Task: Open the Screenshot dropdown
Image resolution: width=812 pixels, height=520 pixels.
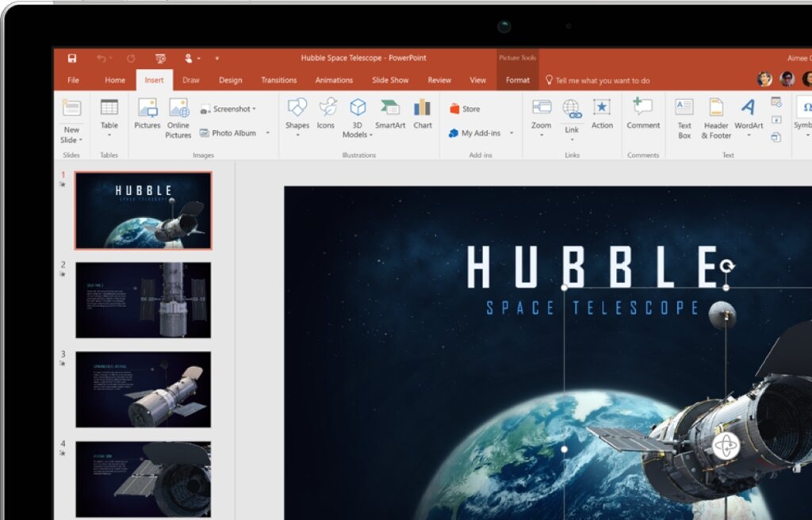Action: (228, 109)
